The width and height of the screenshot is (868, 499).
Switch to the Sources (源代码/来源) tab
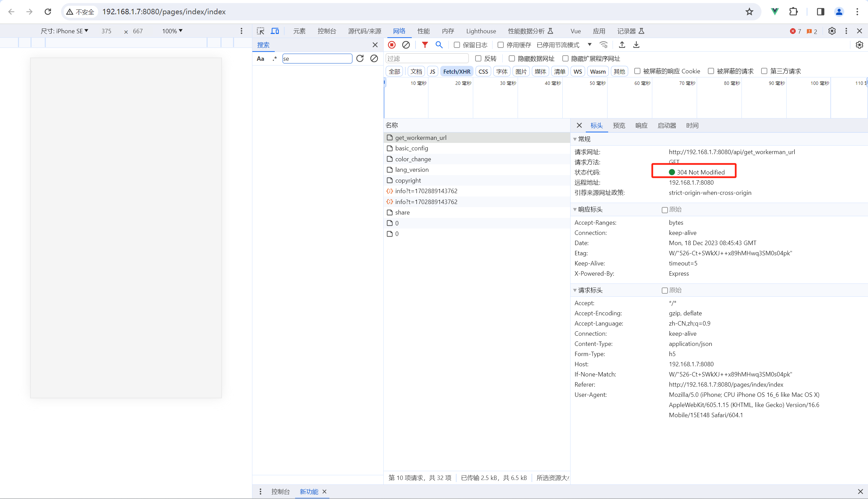[364, 31]
